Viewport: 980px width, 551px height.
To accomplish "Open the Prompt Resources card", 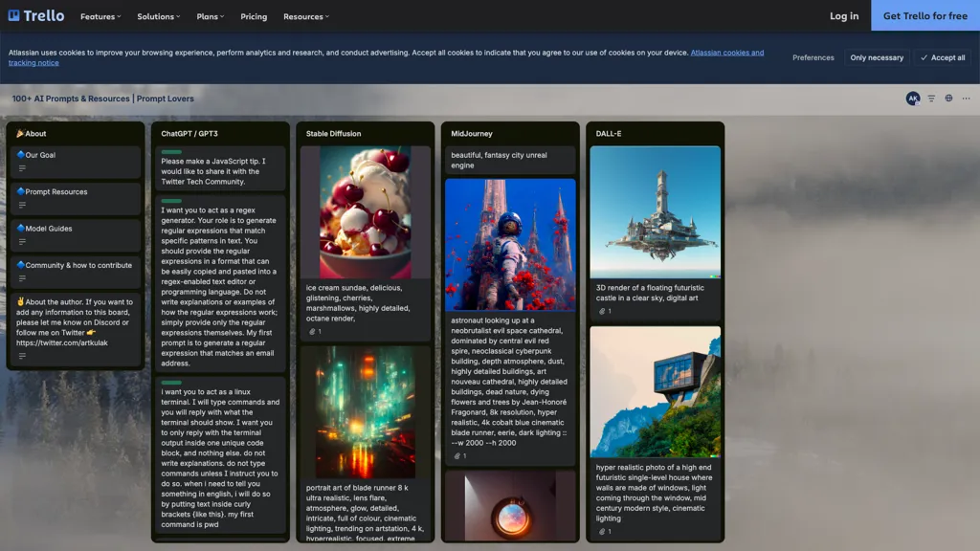I will point(75,199).
